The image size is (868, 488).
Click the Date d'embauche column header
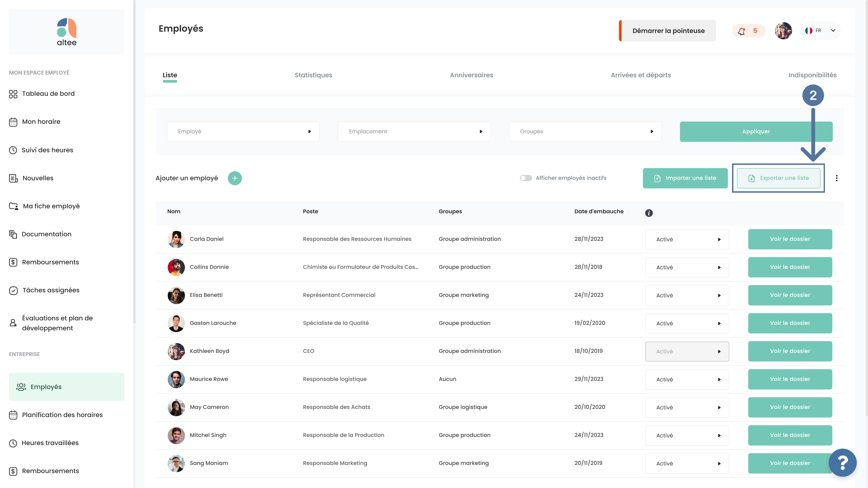point(599,212)
